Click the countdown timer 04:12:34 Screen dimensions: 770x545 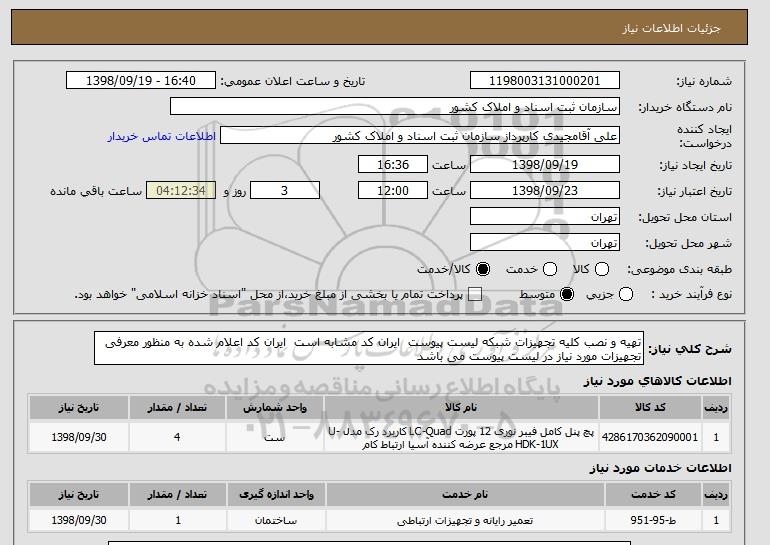pyautogui.click(x=181, y=191)
